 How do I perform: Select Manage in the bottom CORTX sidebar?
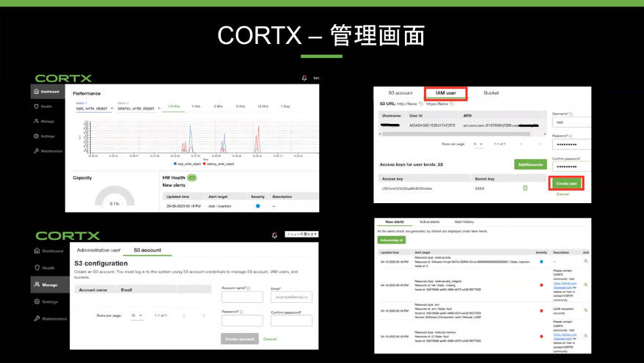pyautogui.click(x=50, y=285)
